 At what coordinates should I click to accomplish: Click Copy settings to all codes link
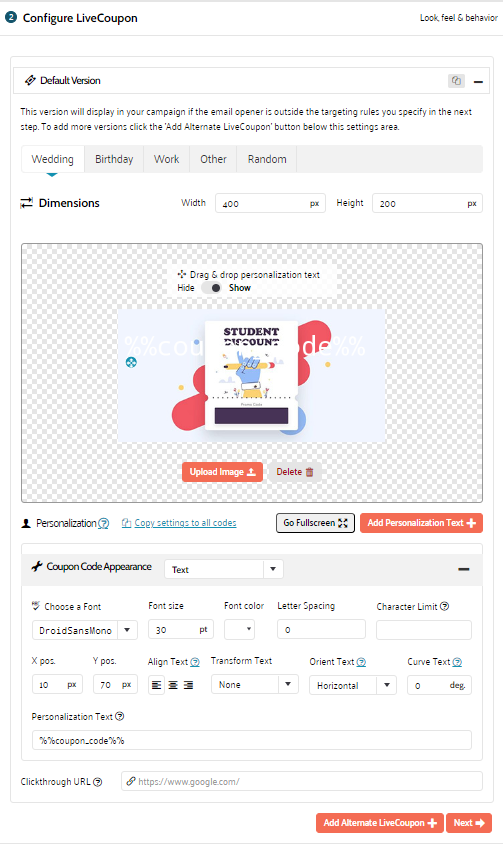click(x=185, y=523)
